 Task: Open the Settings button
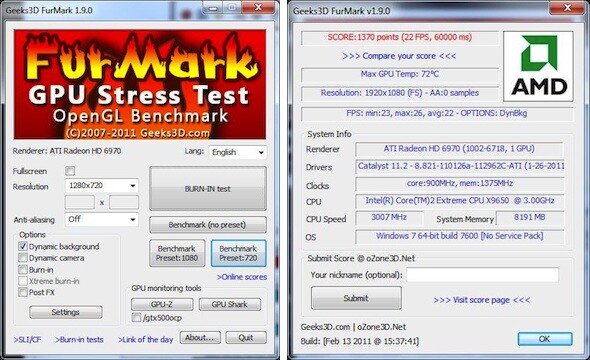click(x=65, y=312)
